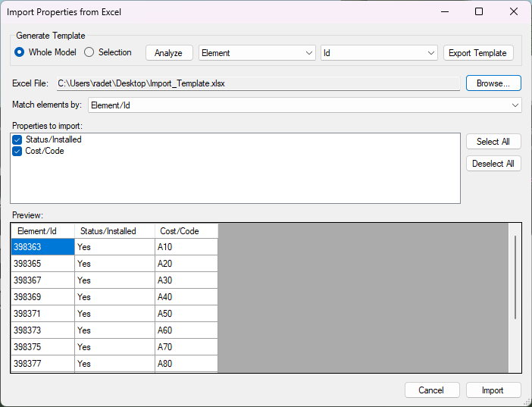Image resolution: width=532 pixels, height=407 pixels.
Task: Select cell 398365 in preview
Action: 42,264
